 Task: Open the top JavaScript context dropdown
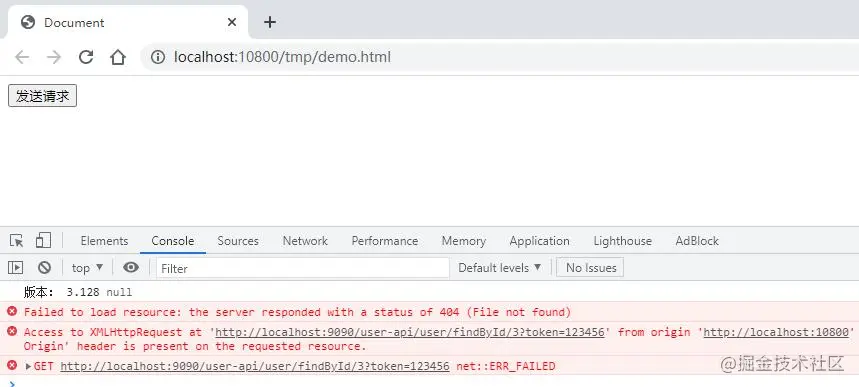coord(87,268)
